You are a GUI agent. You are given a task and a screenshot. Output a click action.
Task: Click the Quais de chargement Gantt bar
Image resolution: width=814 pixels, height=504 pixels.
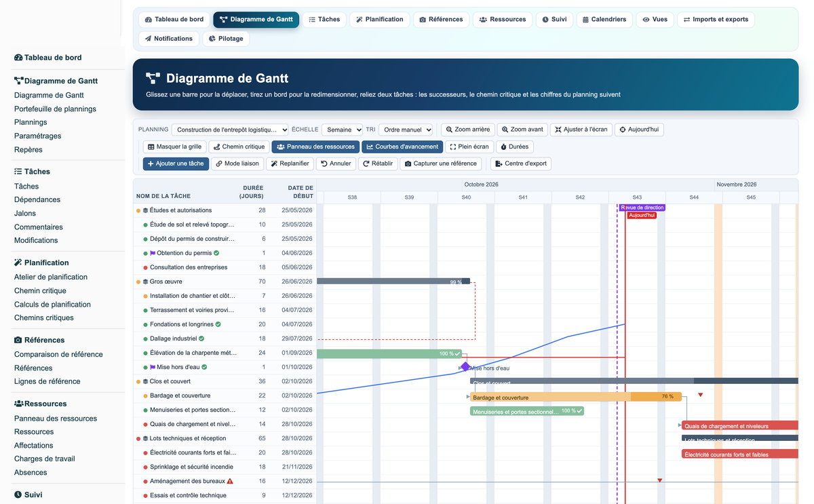(741, 426)
